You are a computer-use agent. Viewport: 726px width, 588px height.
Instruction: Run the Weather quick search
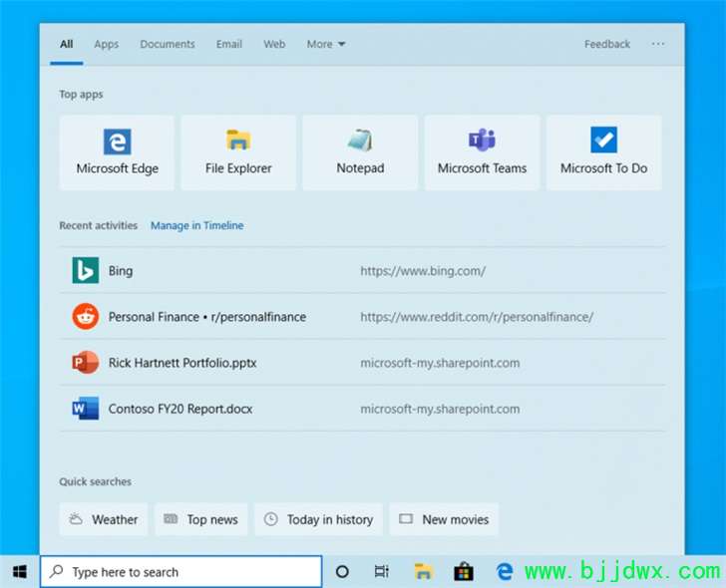[104, 519]
